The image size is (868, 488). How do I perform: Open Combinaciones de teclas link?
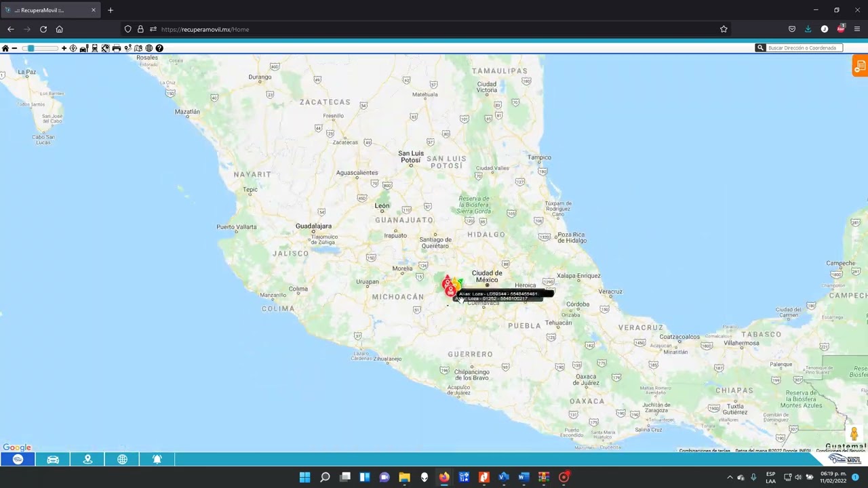click(x=705, y=451)
